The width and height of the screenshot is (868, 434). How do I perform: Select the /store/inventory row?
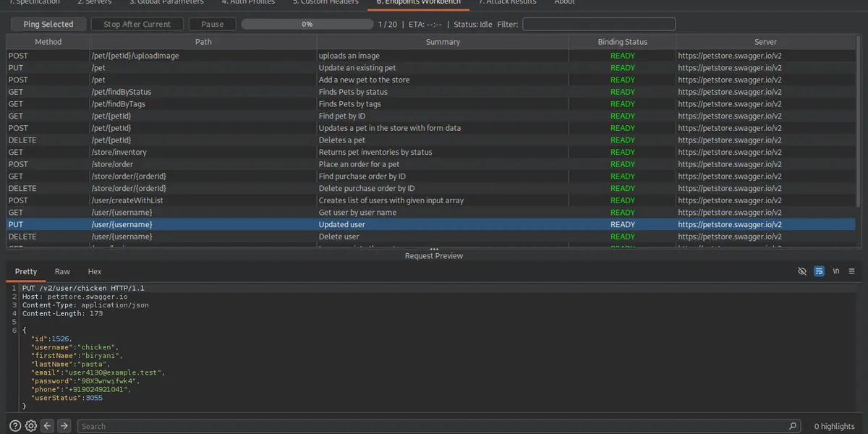pos(431,152)
